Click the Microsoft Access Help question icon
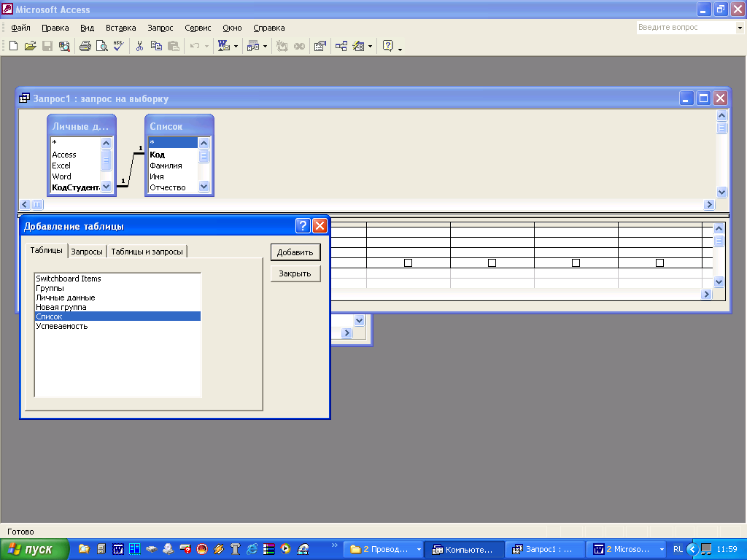Screen dimensions: 747x560 pyautogui.click(x=388, y=46)
